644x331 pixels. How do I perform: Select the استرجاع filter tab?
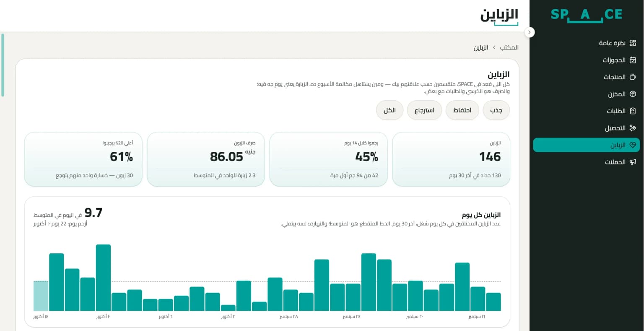[x=424, y=110]
